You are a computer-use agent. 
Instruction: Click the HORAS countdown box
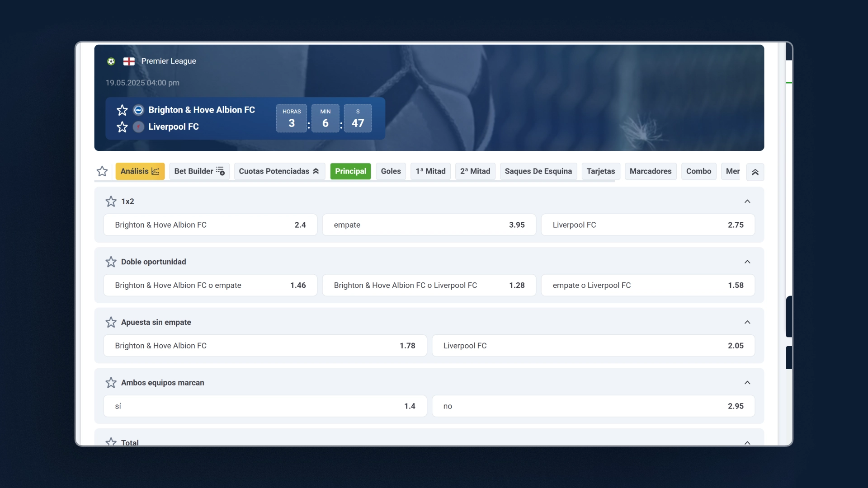pos(292,118)
